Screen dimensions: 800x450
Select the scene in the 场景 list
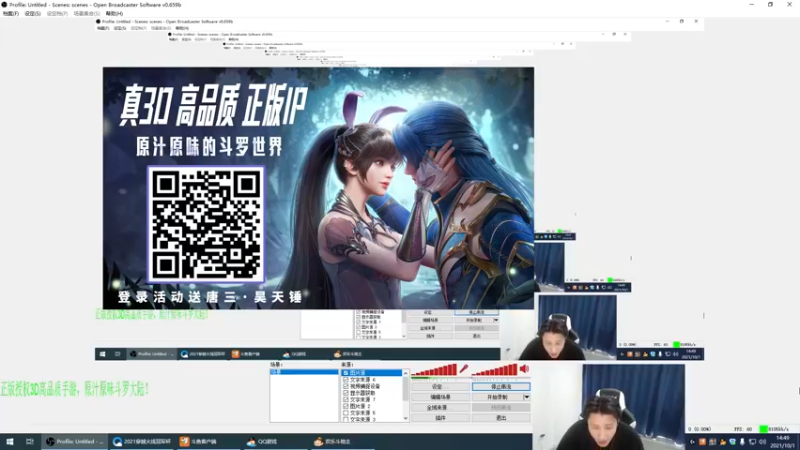coord(304,372)
